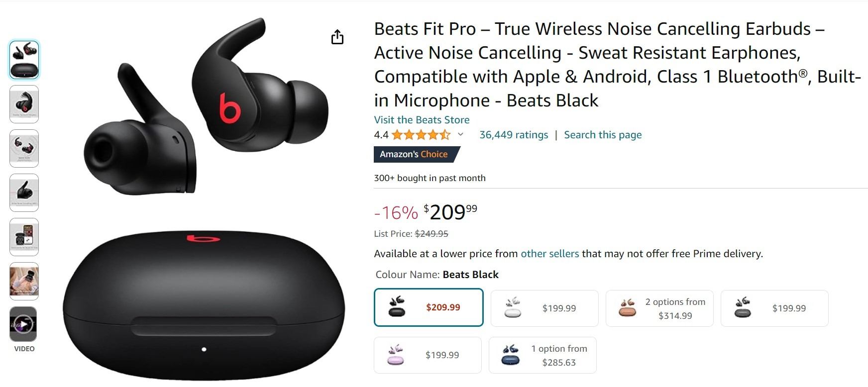868x387 pixels.
Task: Open the lifestyle photo thumbnail above the video
Action: [24, 281]
